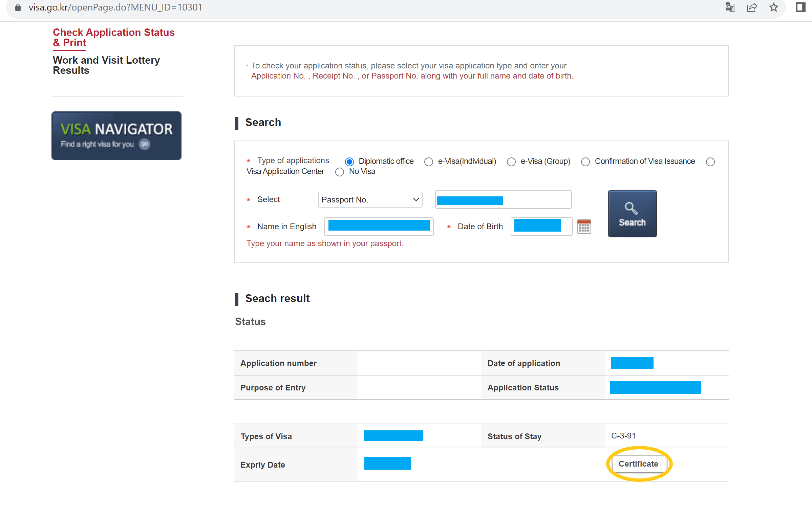Open the Visa Navigator banner
The image size is (812, 514).
tap(116, 135)
